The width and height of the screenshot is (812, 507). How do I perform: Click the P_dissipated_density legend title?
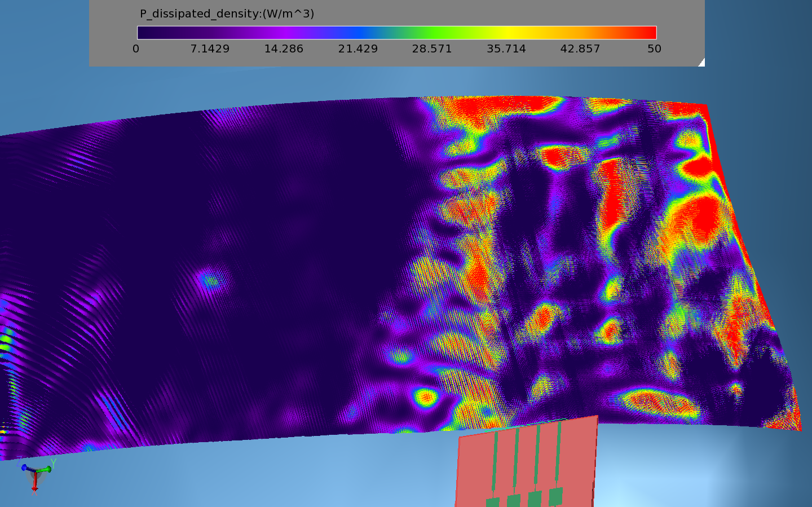point(227,14)
